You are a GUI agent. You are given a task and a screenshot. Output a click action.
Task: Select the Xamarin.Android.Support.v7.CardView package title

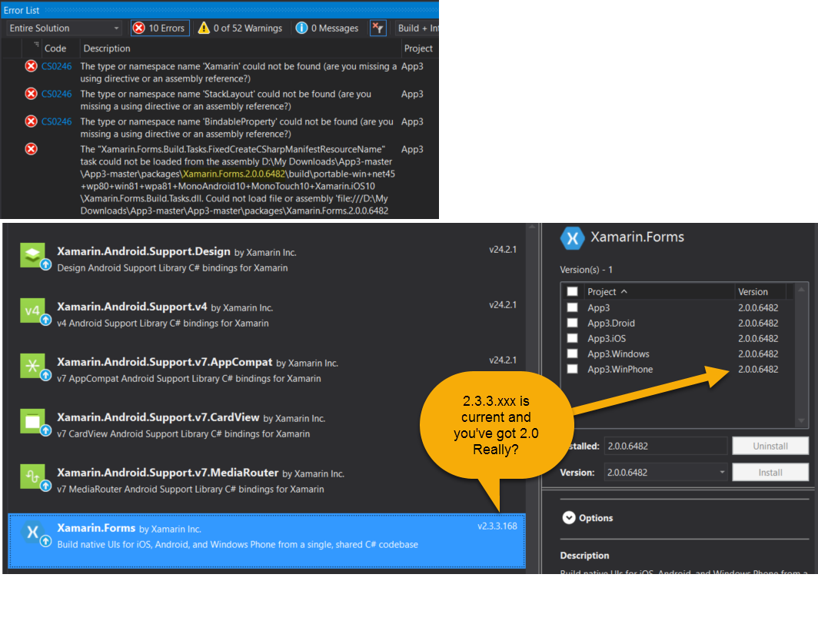point(158,417)
